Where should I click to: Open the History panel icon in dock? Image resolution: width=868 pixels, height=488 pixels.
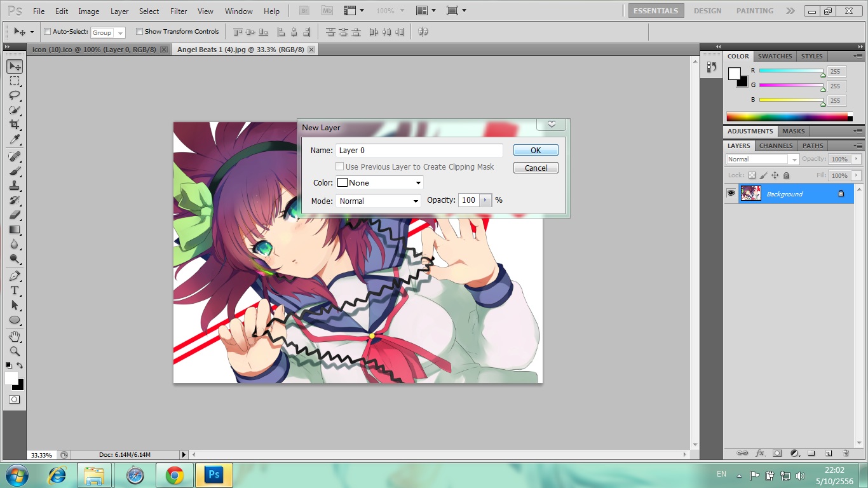pos(711,67)
